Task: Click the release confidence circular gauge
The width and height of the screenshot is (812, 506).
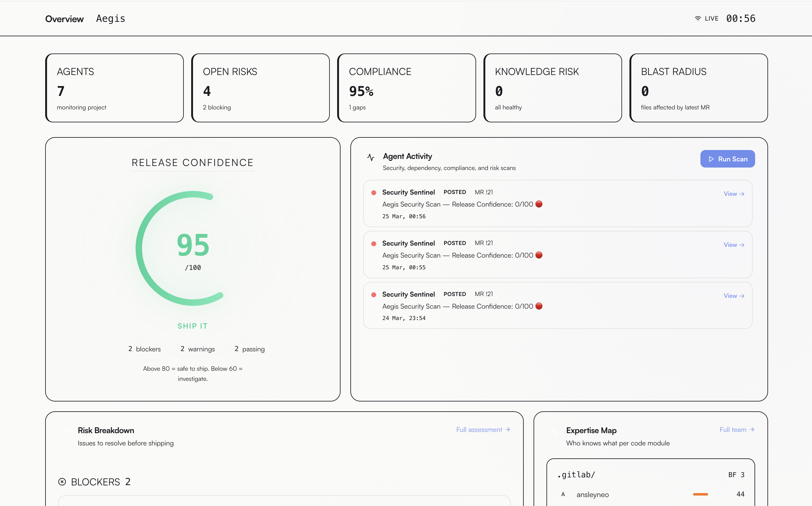Action: click(x=193, y=248)
